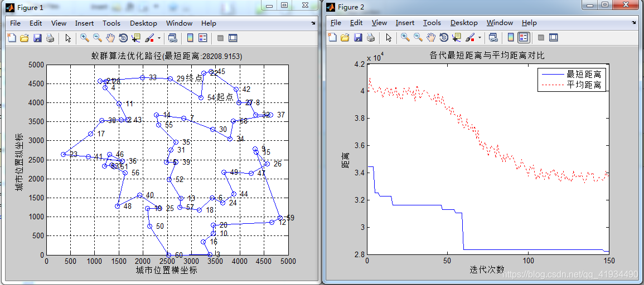Click Save icon in Figure 2 toolbar

point(358,38)
